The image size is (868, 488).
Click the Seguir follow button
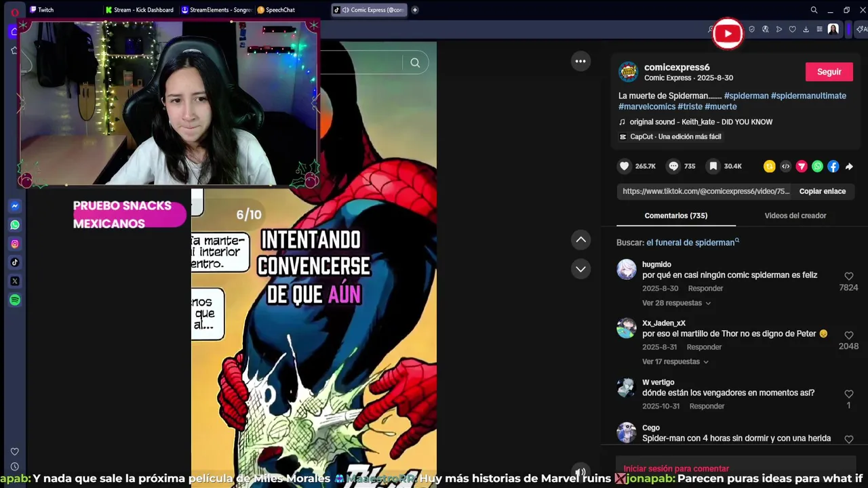tap(829, 72)
